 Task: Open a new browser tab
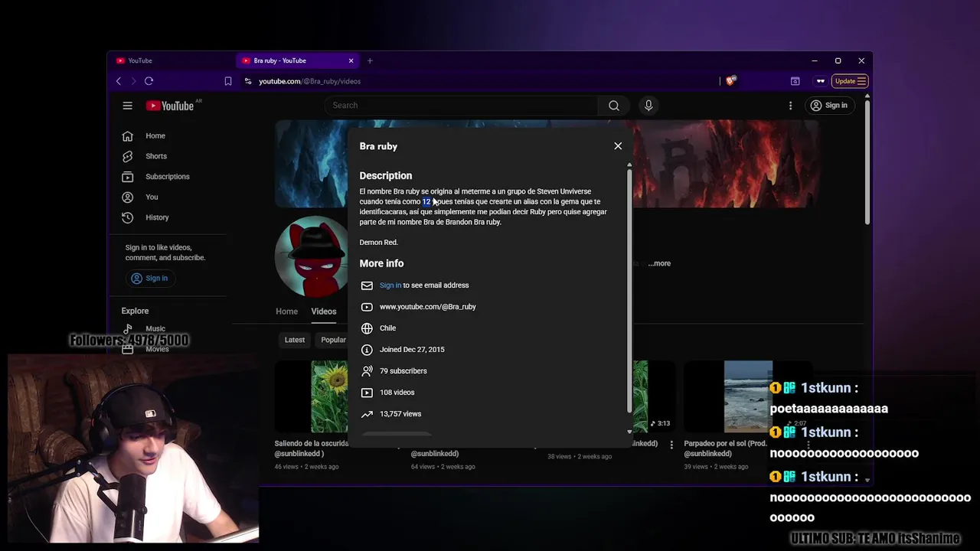tap(370, 60)
